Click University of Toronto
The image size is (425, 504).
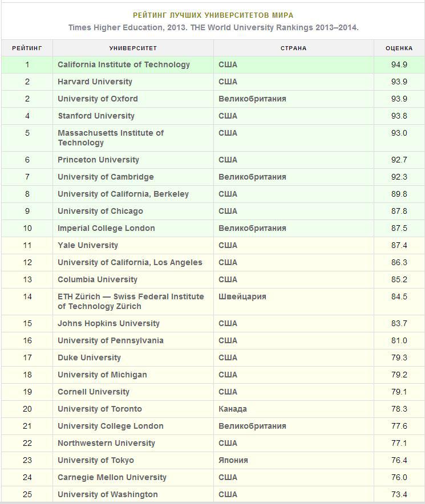point(99,409)
